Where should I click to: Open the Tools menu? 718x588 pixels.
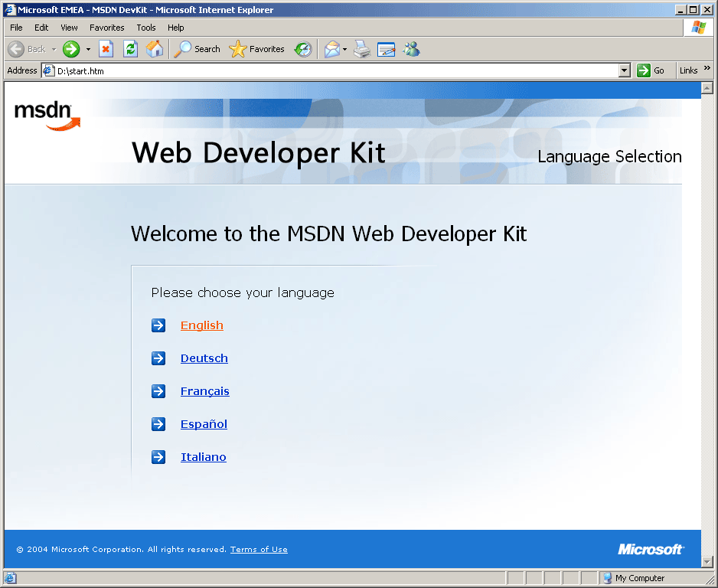(x=146, y=28)
